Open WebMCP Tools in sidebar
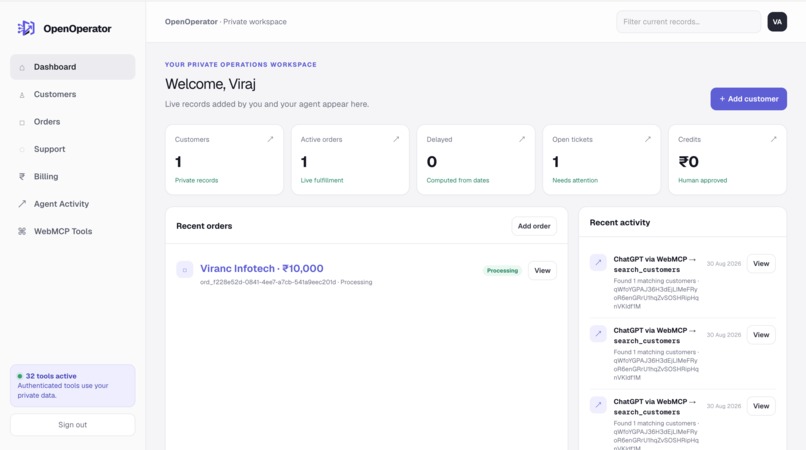 (72, 231)
